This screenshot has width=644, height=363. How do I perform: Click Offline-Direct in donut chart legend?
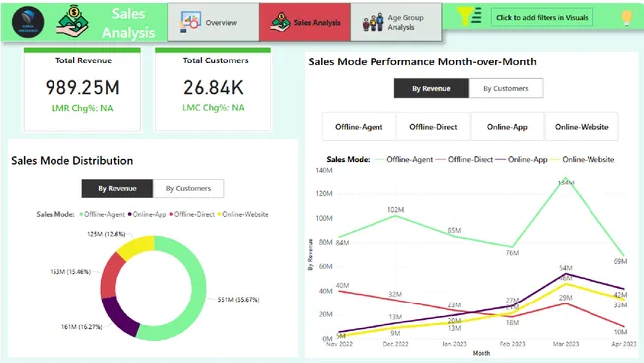click(x=192, y=214)
